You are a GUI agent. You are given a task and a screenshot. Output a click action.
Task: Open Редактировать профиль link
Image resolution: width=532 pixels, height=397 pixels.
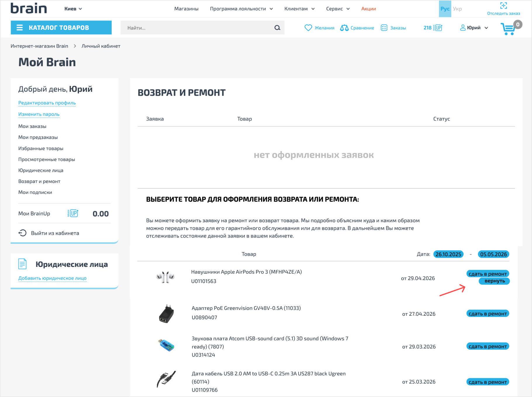click(x=47, y=103)
